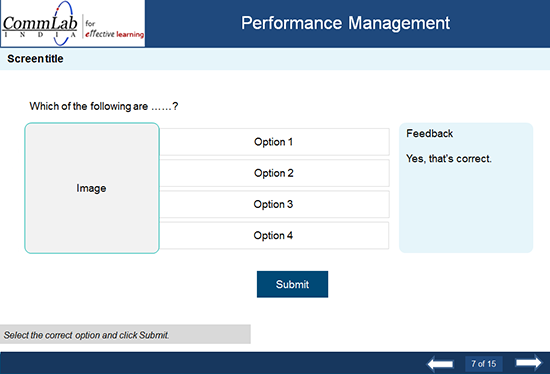Click the Feedback panel heading

[429, 133]
